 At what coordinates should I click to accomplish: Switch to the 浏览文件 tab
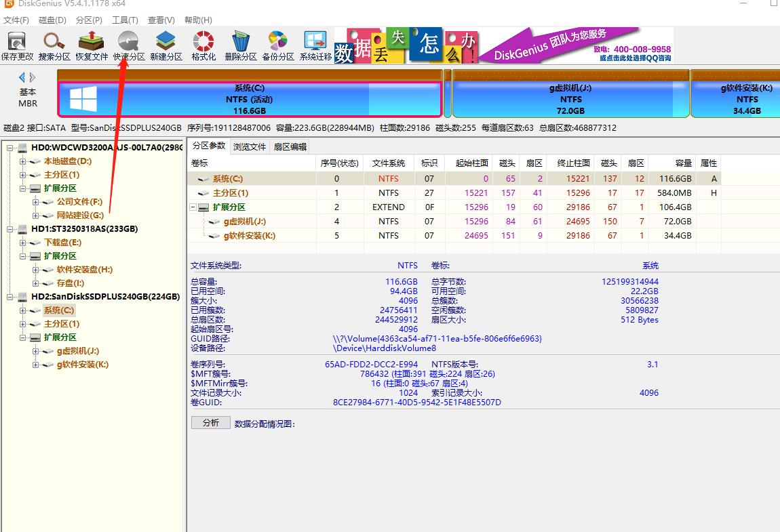point(250,146)
